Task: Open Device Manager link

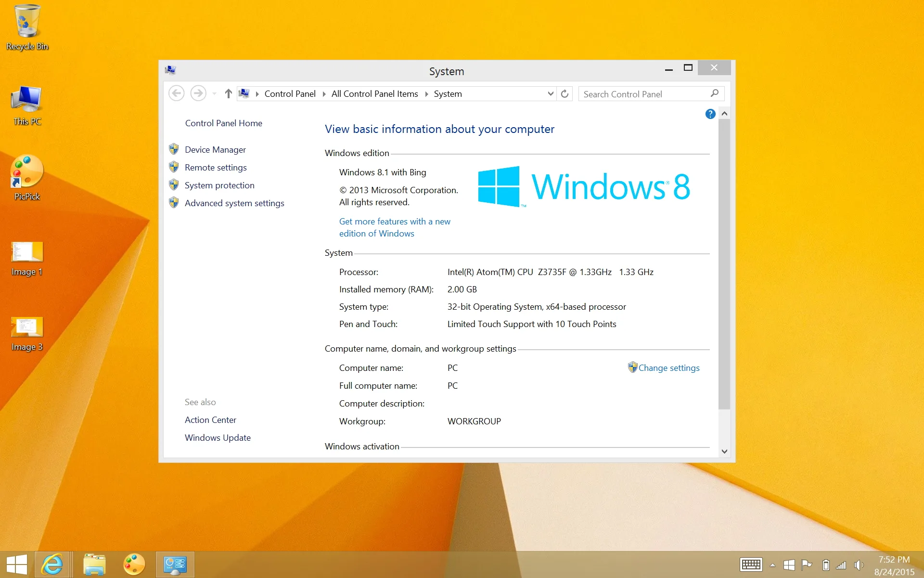Action: click(215, 150)
